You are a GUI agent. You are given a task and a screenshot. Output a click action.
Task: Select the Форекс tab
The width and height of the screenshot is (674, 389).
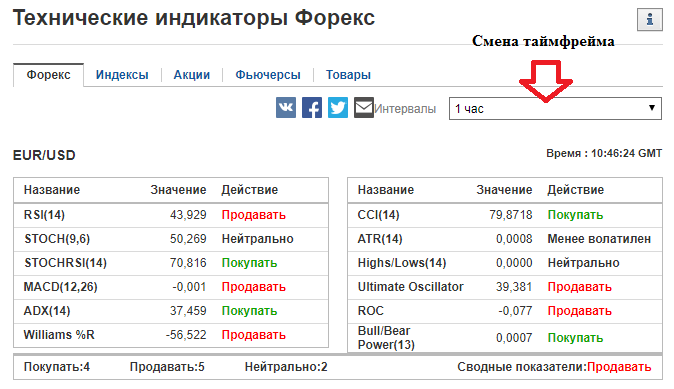coord(49,75)
